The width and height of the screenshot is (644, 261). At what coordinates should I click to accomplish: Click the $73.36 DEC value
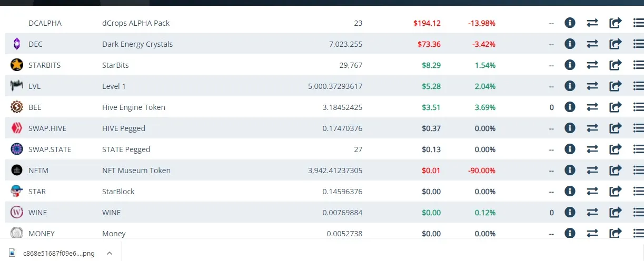(x=429, y=44)
